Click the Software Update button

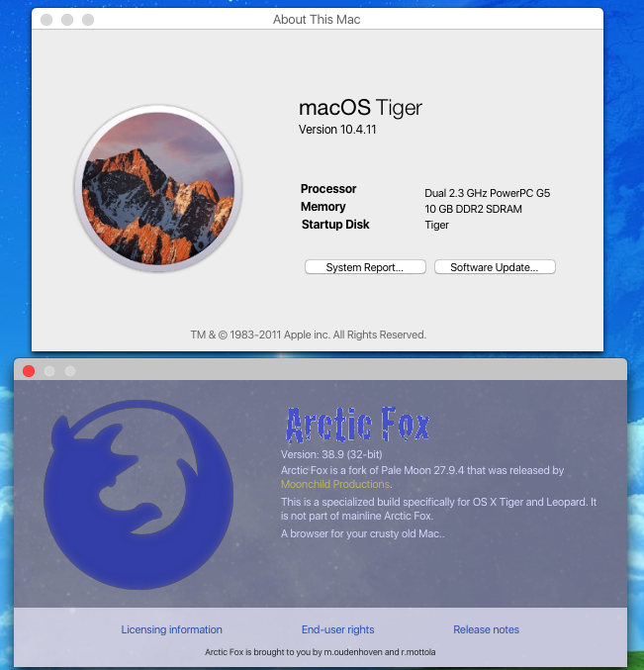coord(495,267)
